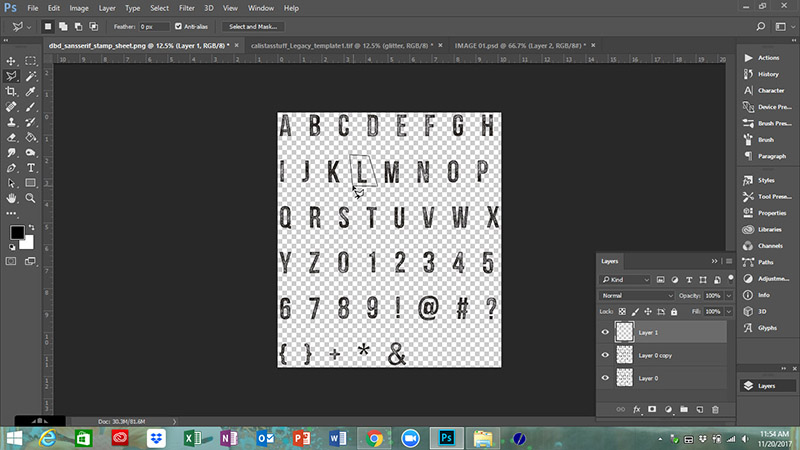Screen dimensions: 800x450
Task: Delete layer using trash icon
Action: coord(715,409)
